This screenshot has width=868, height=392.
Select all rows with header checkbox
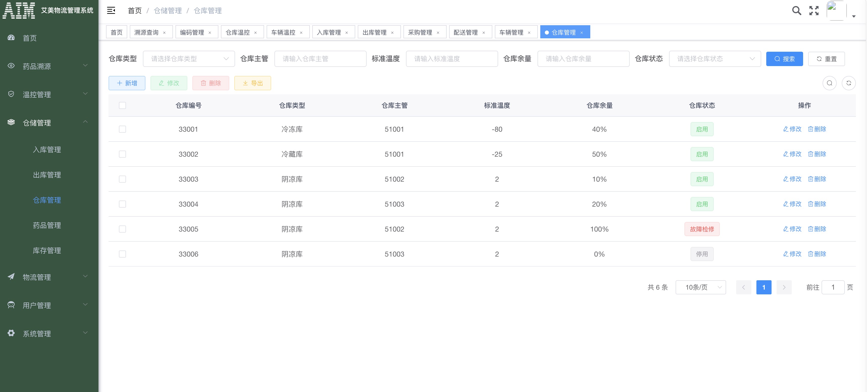[x=122, y=105]
